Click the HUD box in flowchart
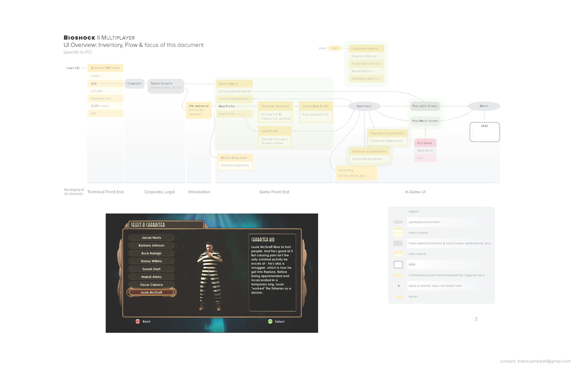 484,132
